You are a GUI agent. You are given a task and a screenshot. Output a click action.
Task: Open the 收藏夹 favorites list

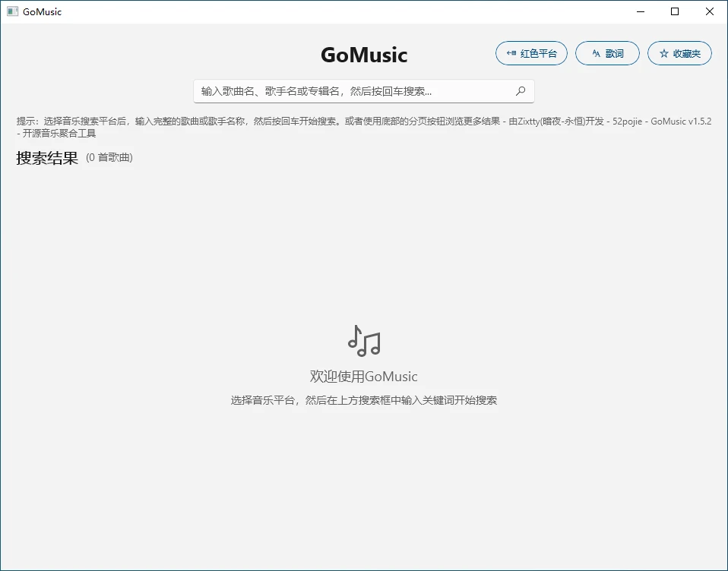pos(679,53)
